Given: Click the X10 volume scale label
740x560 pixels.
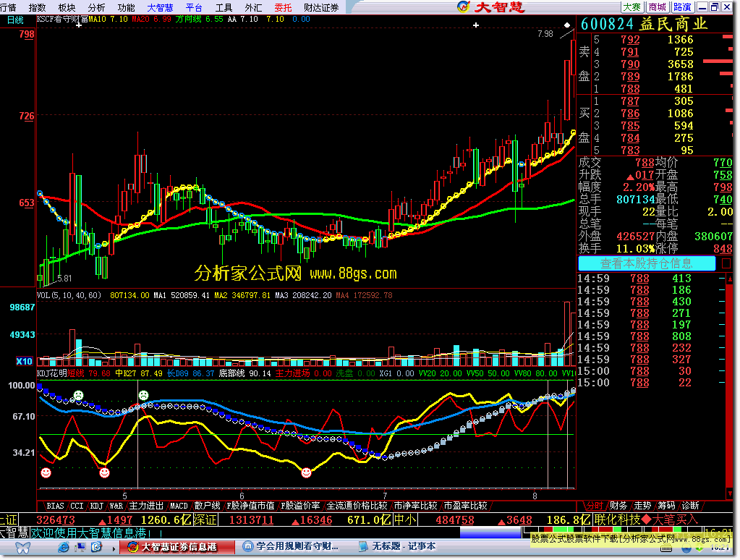Looking at the screenshot, I should pyautogui.click(x=24, y=361).
